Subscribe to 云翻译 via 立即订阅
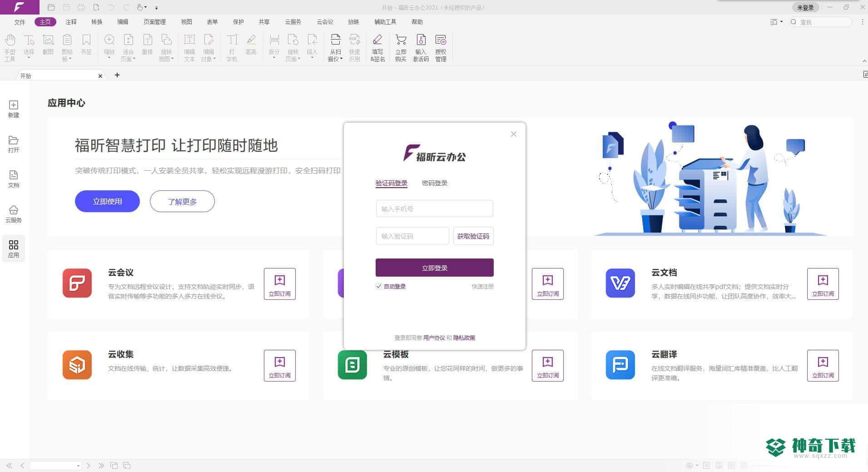This screenshot has height=472, width=868. (x=823, y=366)
